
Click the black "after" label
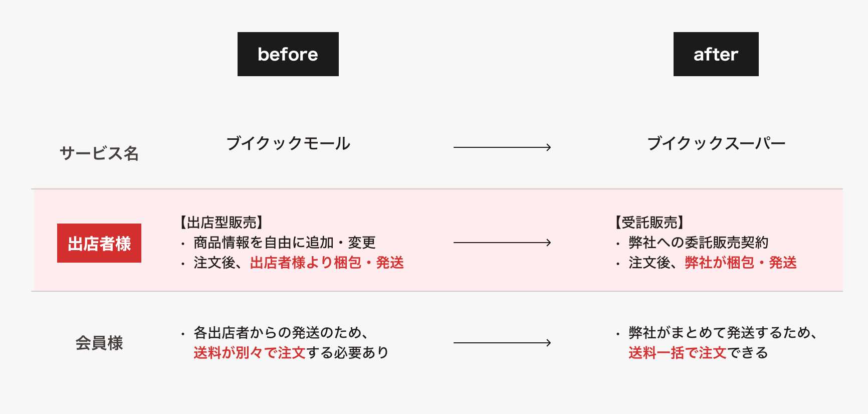(x=716, y=54)
